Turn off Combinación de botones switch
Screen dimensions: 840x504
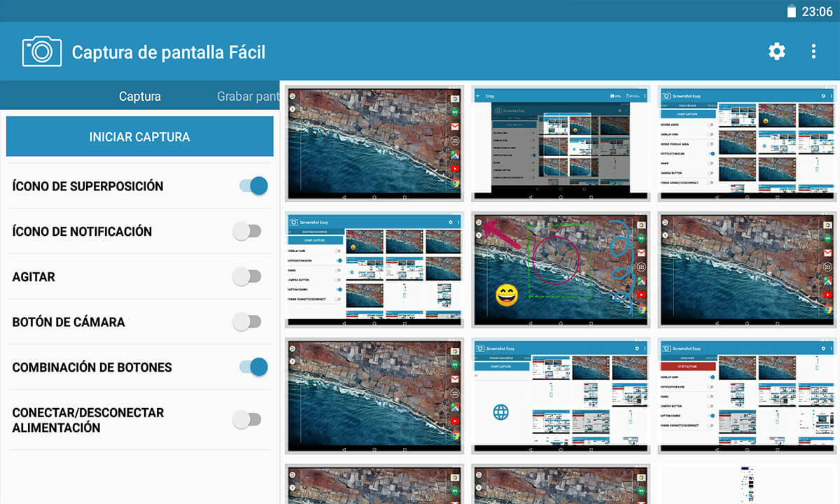(x=253, y=367)
